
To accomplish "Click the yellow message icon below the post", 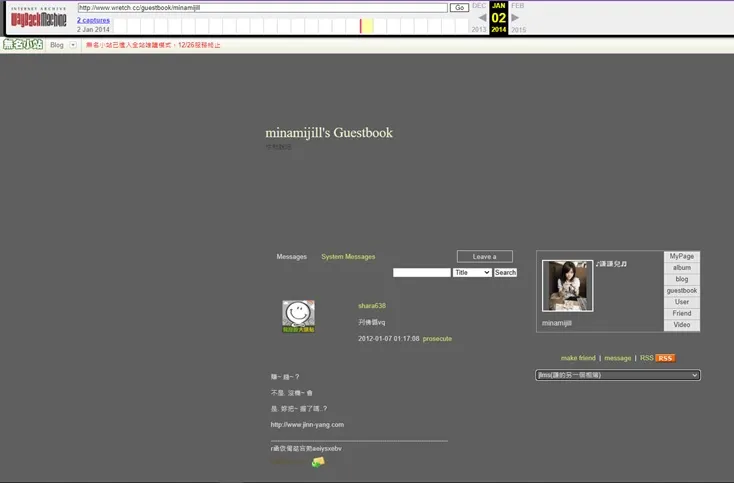I will pyautogui.click(x=318, y=462).
